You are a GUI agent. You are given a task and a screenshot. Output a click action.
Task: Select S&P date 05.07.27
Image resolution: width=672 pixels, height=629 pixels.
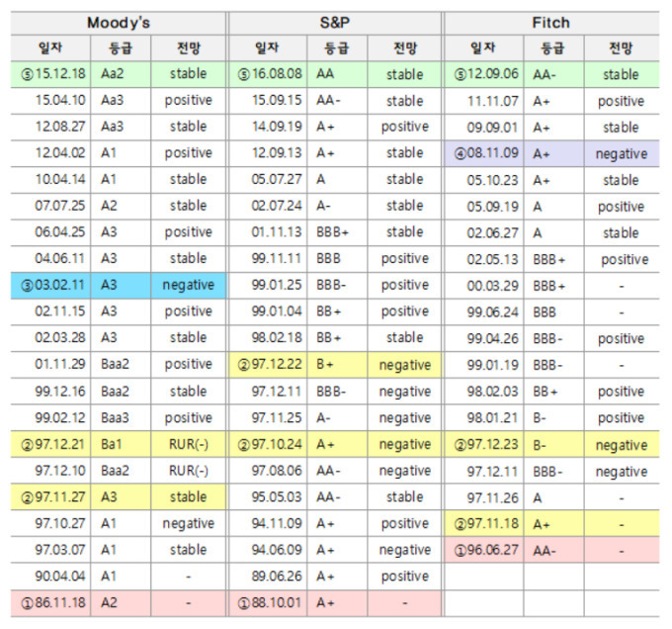tap(277, 179)
